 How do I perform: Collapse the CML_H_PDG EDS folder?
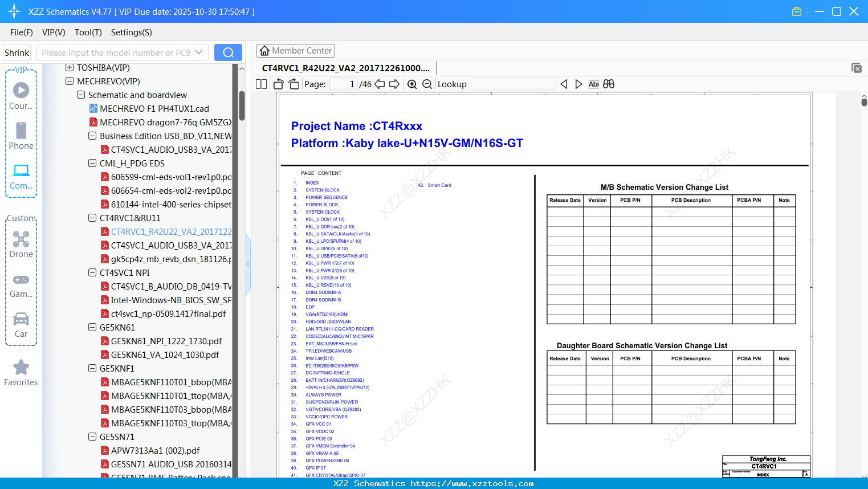(92, 164)
